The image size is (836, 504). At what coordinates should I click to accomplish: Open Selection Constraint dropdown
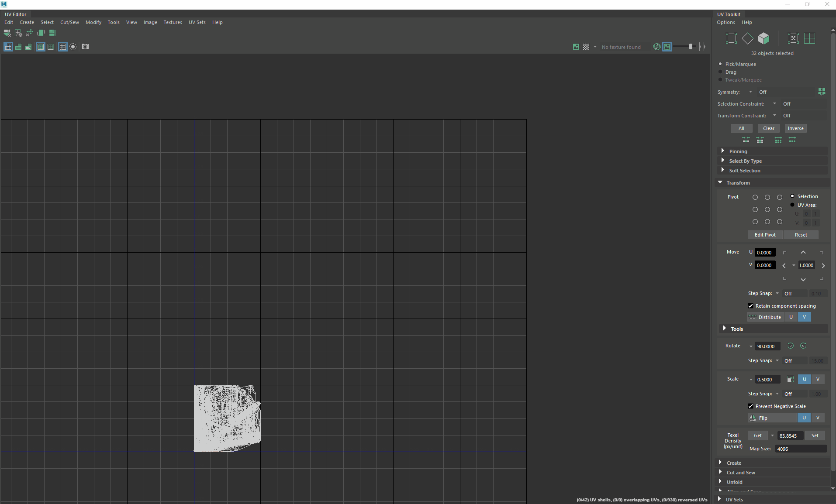click(x=774, y=104)
